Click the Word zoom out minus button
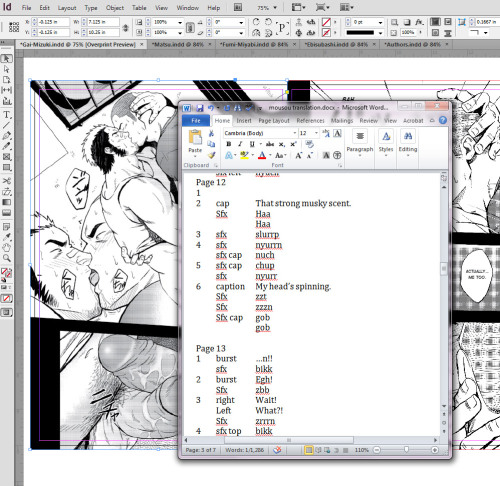500x486 pixels. (377, 450)
